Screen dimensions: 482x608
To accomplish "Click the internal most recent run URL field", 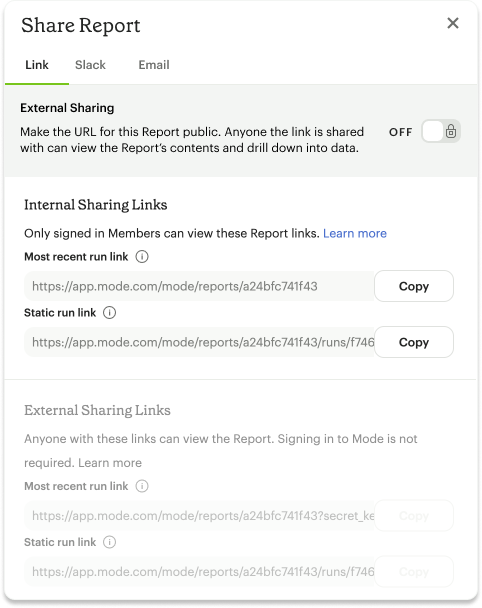I will pyautogui.click(x=199, y=286).
